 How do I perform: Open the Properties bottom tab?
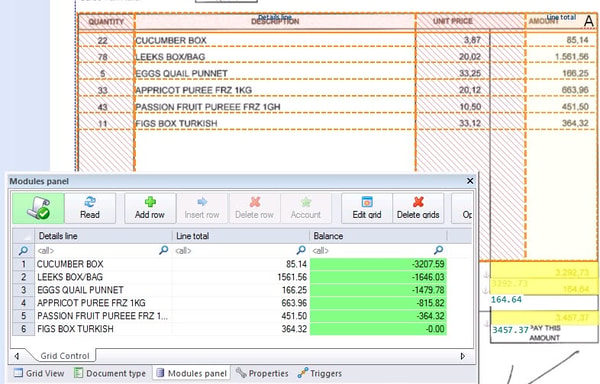[262, 373]
